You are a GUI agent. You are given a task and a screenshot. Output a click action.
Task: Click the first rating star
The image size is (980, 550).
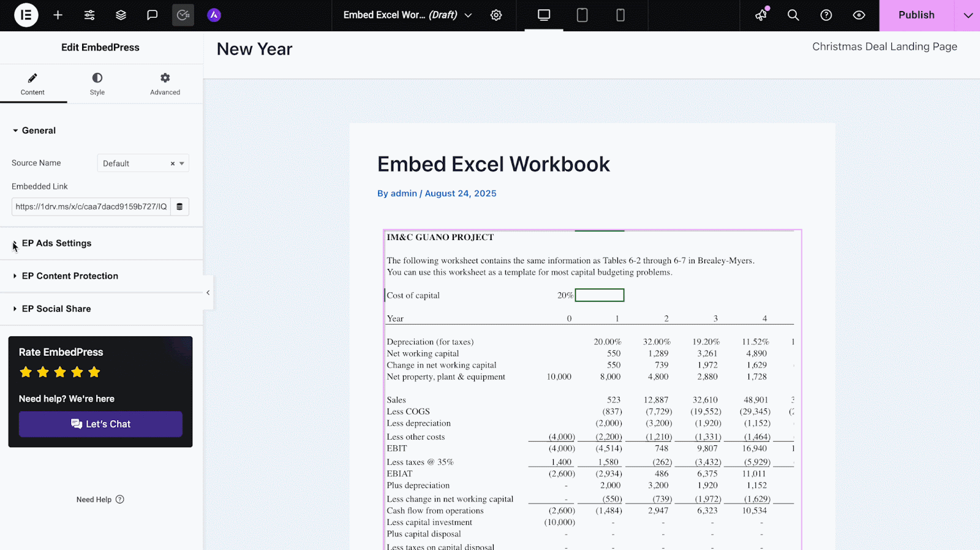(x=26, y=372)
